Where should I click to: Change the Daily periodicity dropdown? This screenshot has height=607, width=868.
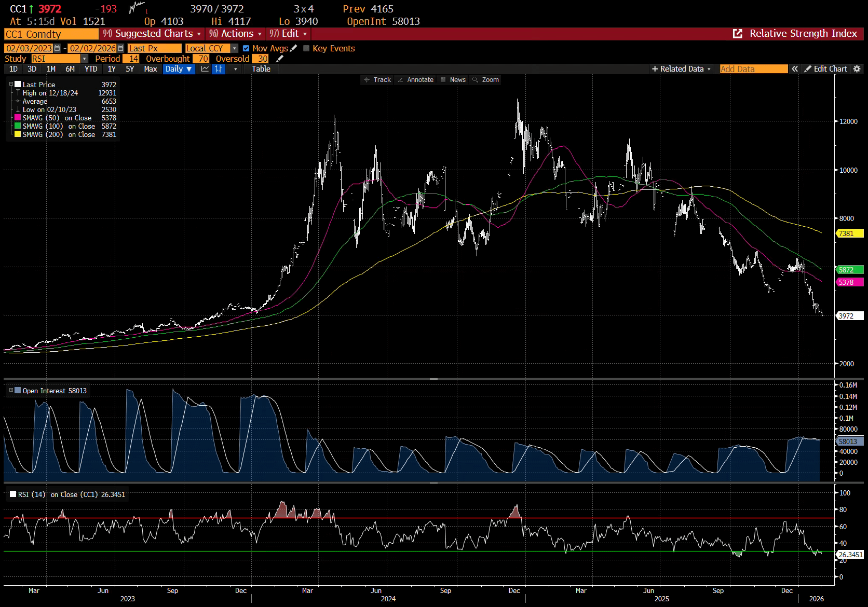tap(179, 69)
